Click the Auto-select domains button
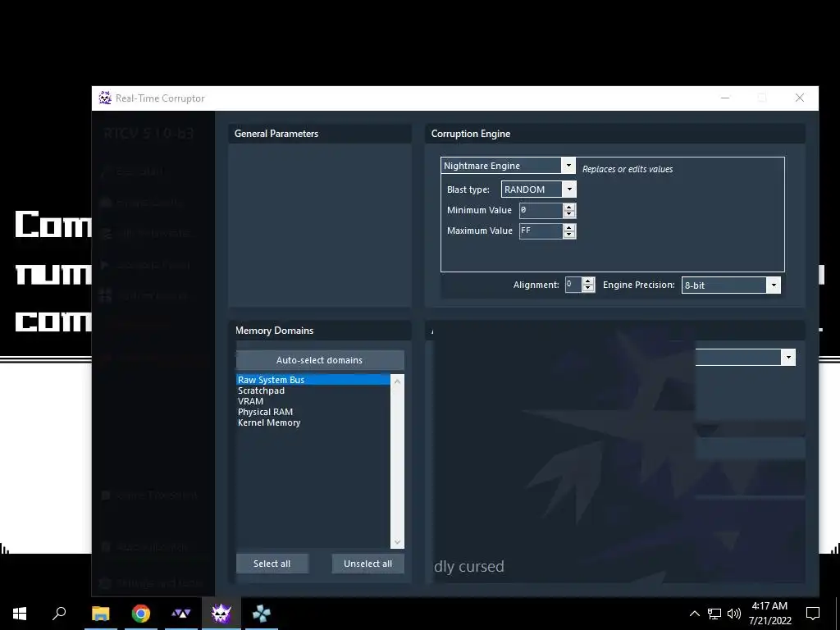 pyautogui.click(x=320, y=360)
